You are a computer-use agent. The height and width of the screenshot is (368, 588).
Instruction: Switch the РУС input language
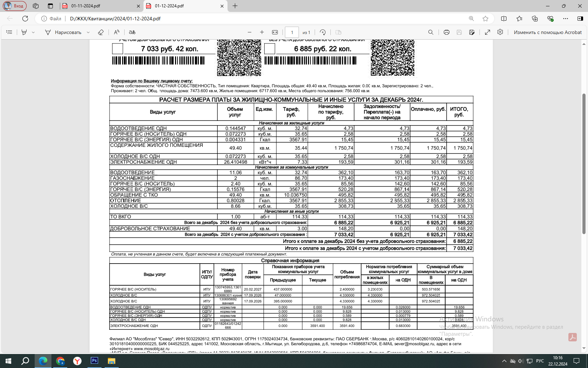pyautogui.click(x=540, y=361)
